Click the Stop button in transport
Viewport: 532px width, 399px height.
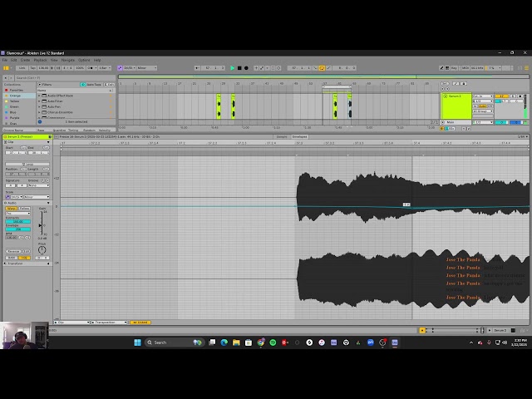point(239,68)
